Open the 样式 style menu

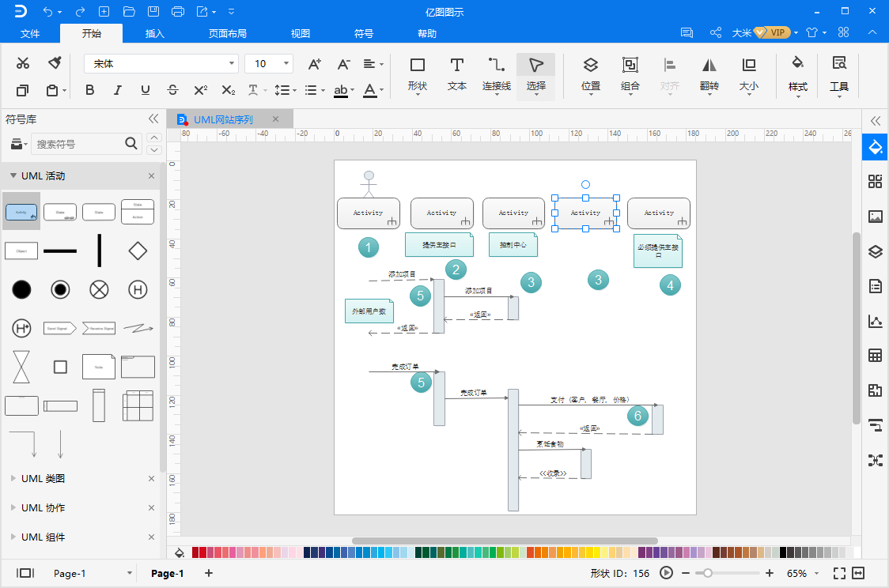pos(798,75)
